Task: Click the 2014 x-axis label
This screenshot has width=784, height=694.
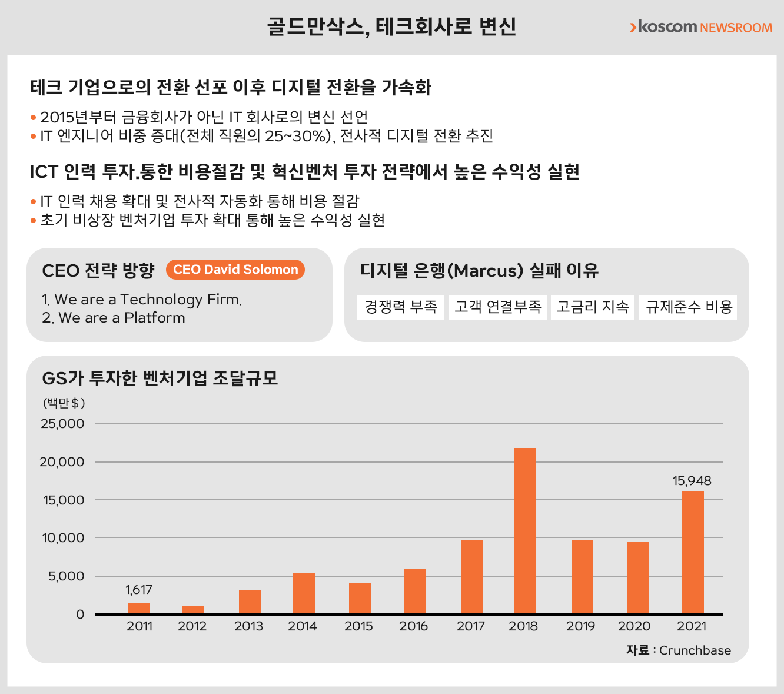Action: pos(303,626)
